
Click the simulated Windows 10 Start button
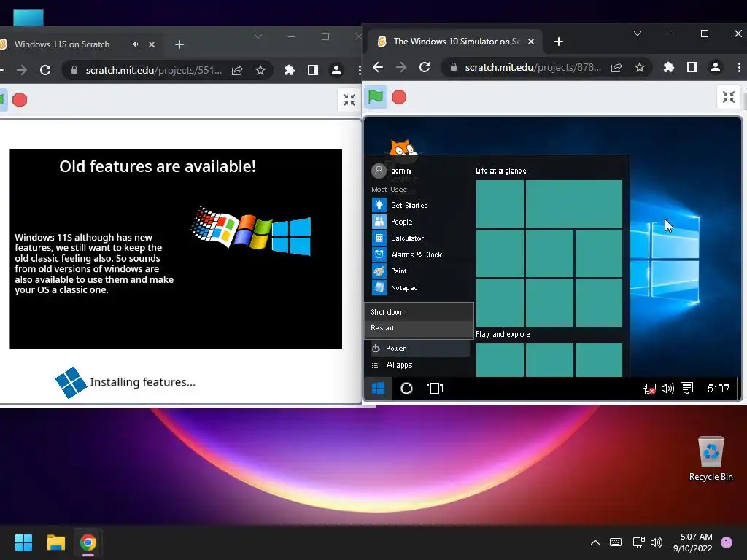pyautogui.click(x=379, y=389)
